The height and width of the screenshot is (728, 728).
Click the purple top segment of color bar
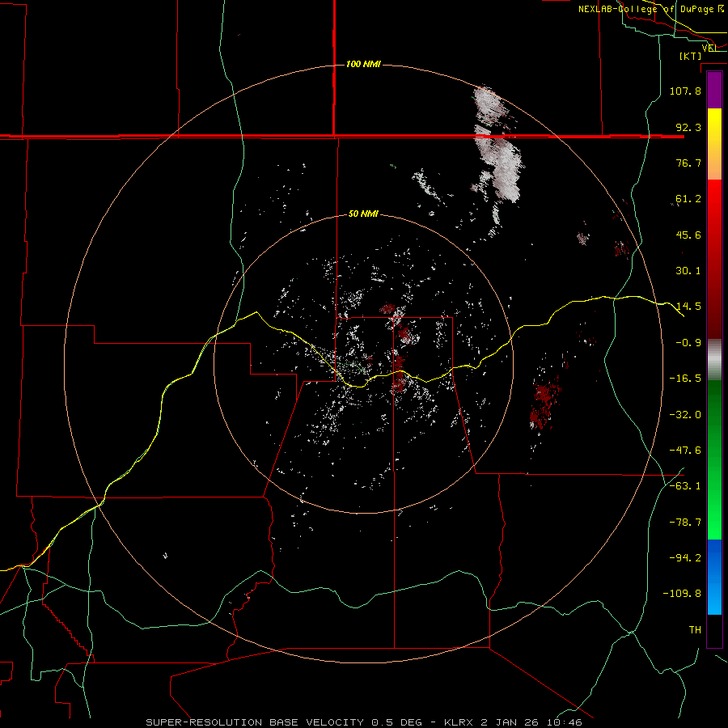(714, 91)
